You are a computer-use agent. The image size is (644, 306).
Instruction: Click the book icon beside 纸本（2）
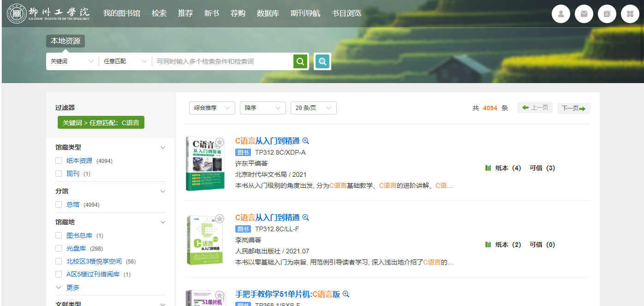click(x=488, y=245)
